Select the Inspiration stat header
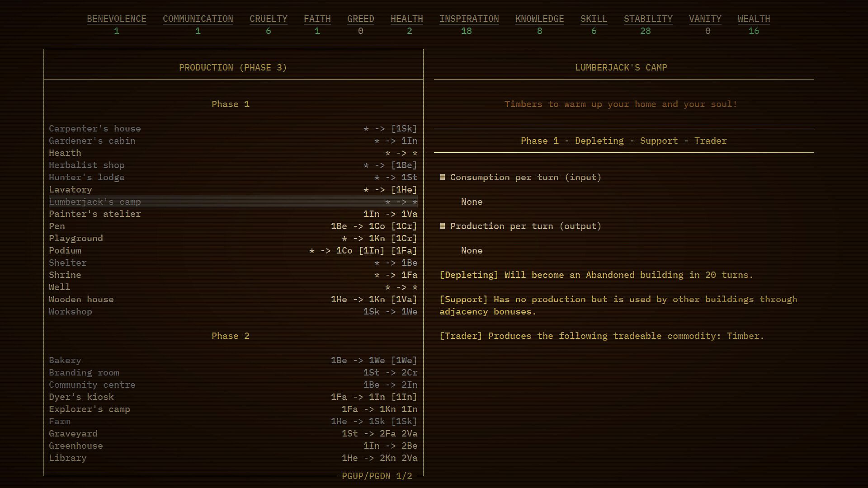 point(469,19)
